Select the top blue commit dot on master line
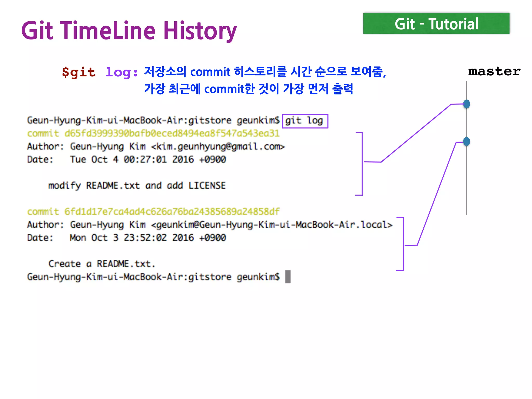 [467, 104]
